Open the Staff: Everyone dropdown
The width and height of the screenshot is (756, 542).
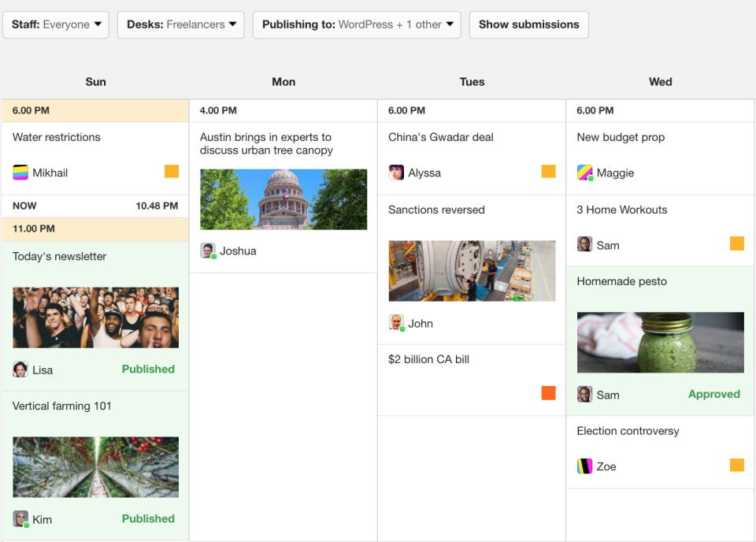tap(56, 24)
